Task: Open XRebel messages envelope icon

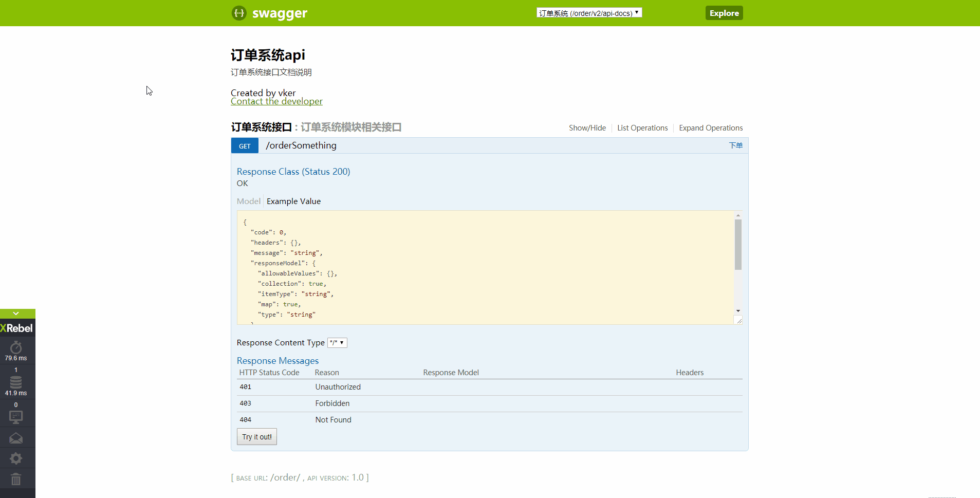Action: pyautogui.click(x=16, y=438)
